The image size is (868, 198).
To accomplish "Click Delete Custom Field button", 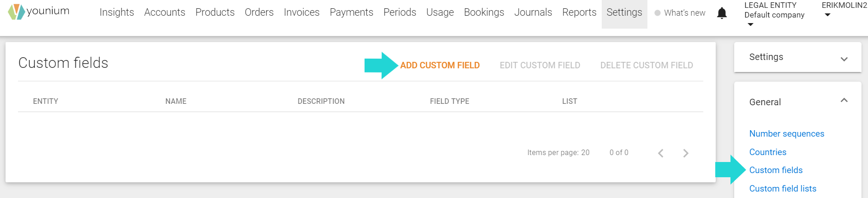I will [647, 66].
